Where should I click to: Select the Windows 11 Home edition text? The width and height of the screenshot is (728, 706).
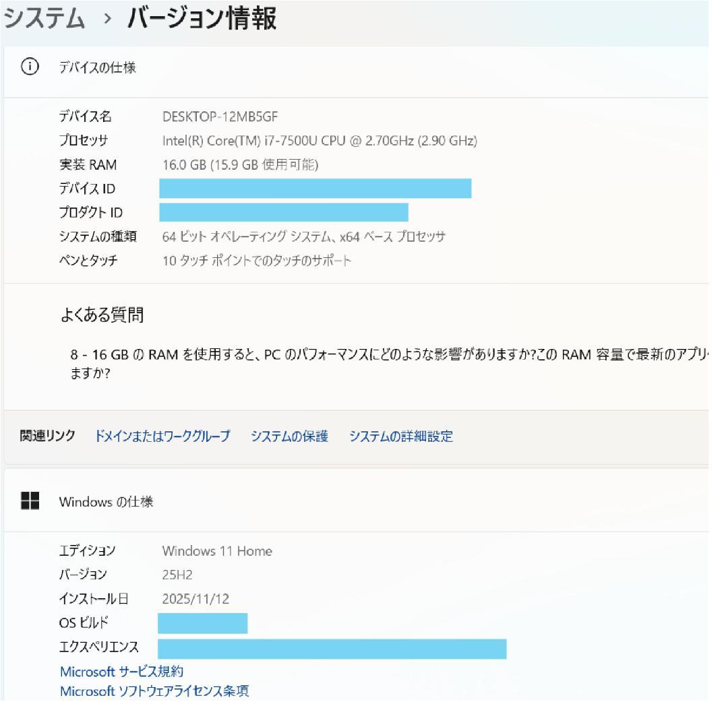click(x=217, y=551)
